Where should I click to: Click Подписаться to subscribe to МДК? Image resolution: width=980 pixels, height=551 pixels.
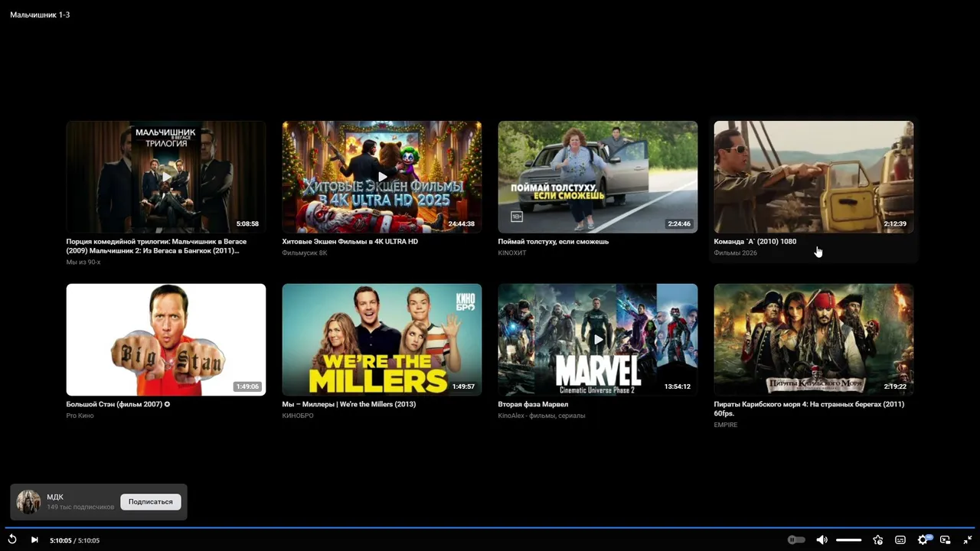(151, 502)
